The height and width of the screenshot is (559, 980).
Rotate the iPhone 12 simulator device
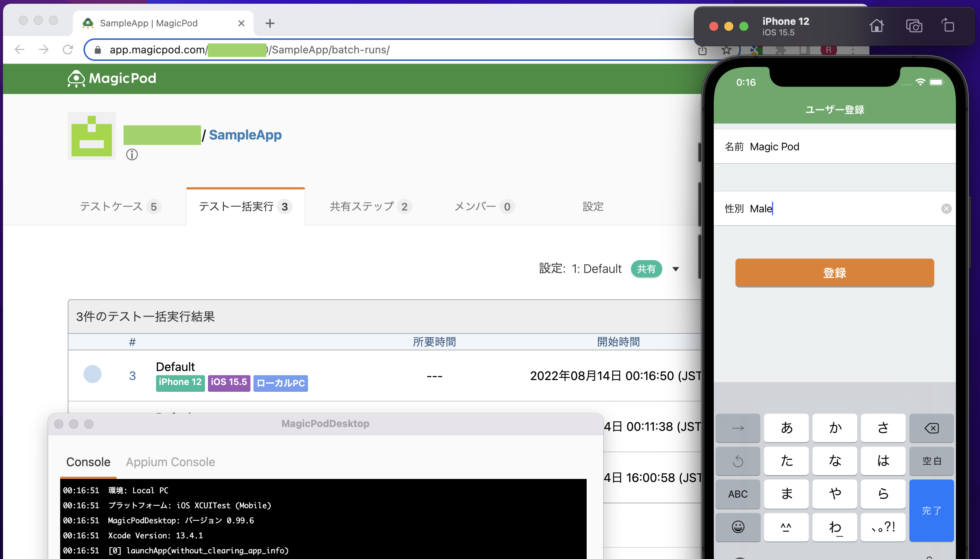[948, 26]
